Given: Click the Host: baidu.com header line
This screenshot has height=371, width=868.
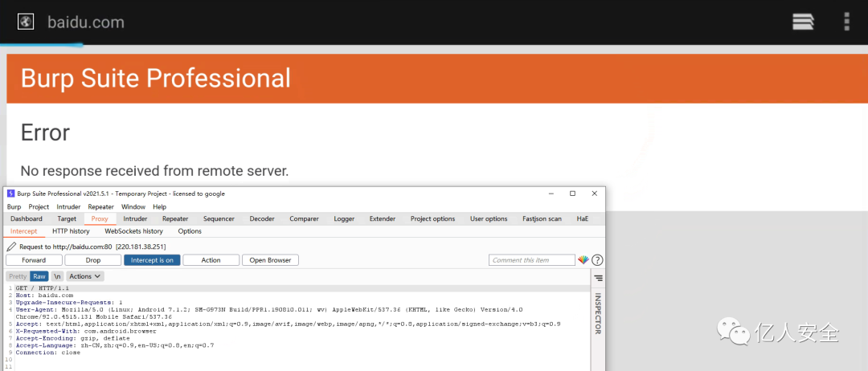Looking at the screenshot, I should (44, 296).
